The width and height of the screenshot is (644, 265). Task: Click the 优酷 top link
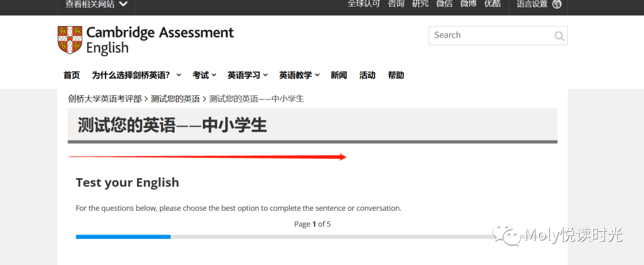[493, 4]
